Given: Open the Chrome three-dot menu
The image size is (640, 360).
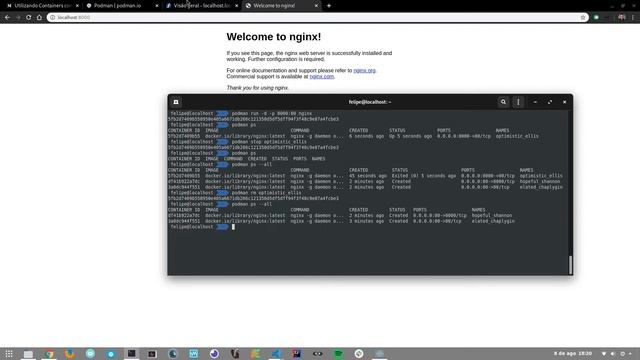Looking at the screenshot, I should pos(633,18).
